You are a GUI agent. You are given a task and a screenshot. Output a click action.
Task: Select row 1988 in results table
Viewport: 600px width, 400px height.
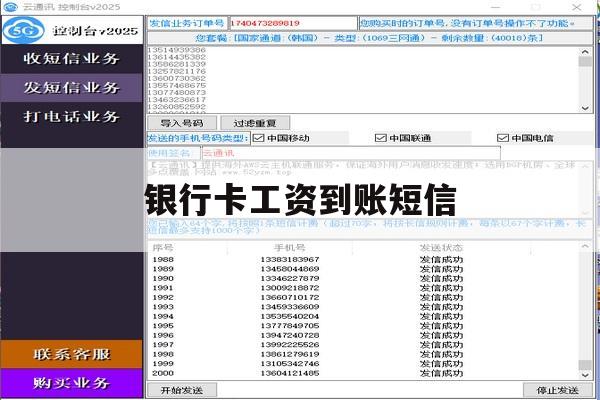(364, 260)
